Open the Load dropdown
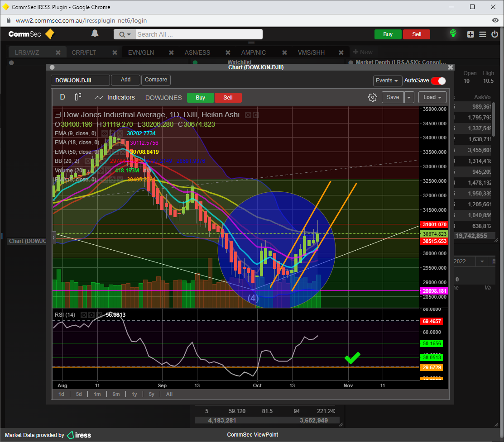The image size is (504, 442). (432, 97)
